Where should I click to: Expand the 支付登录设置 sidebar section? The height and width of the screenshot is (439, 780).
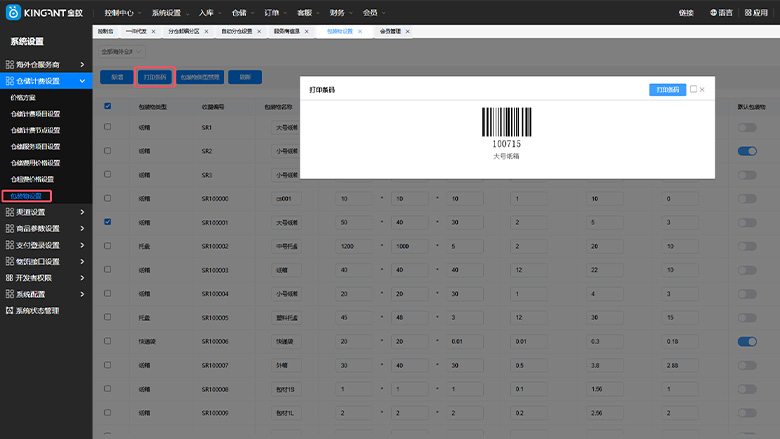point(82,245)
